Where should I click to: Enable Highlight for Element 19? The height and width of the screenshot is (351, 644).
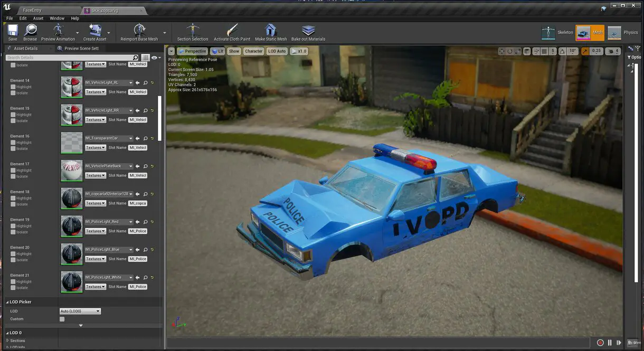[x=13, y=226]
